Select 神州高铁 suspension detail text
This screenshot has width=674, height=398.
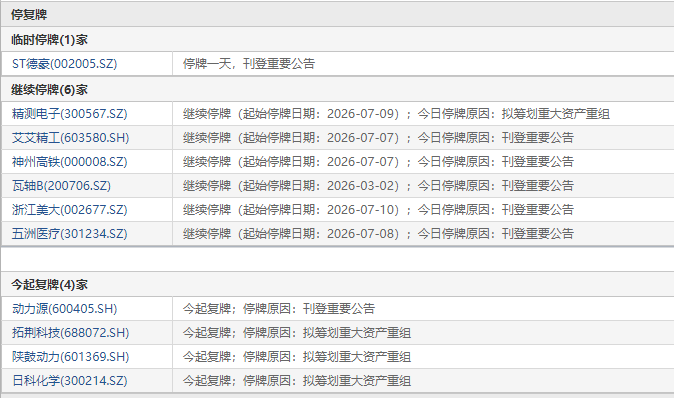point(378,162)
